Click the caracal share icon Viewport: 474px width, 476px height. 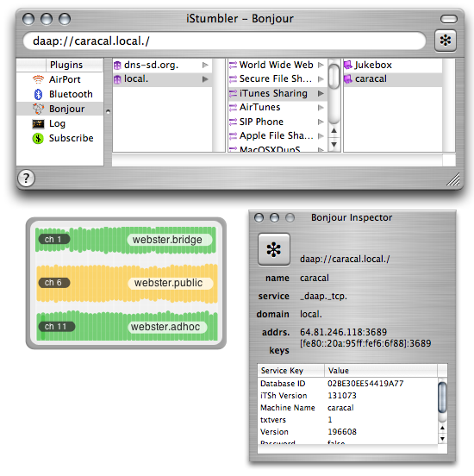[x=348, y=79]
